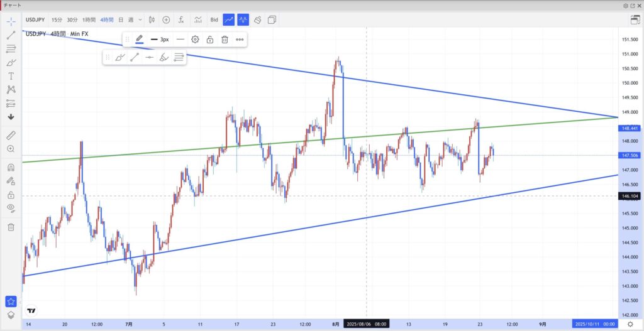Select the 4時間 timeframe
The width and height of the screenshot is (644, 331).
click(x=107, y=19)
